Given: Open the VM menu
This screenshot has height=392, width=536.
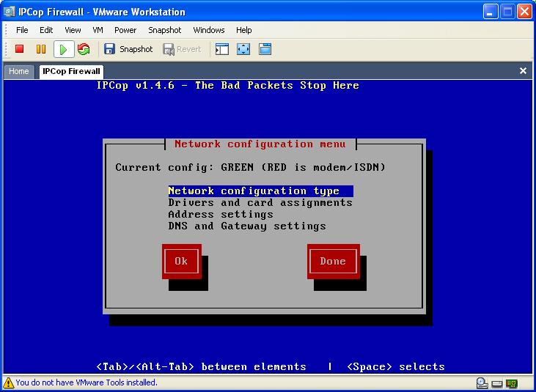Looking at the screenshot, I should (98, 30).
